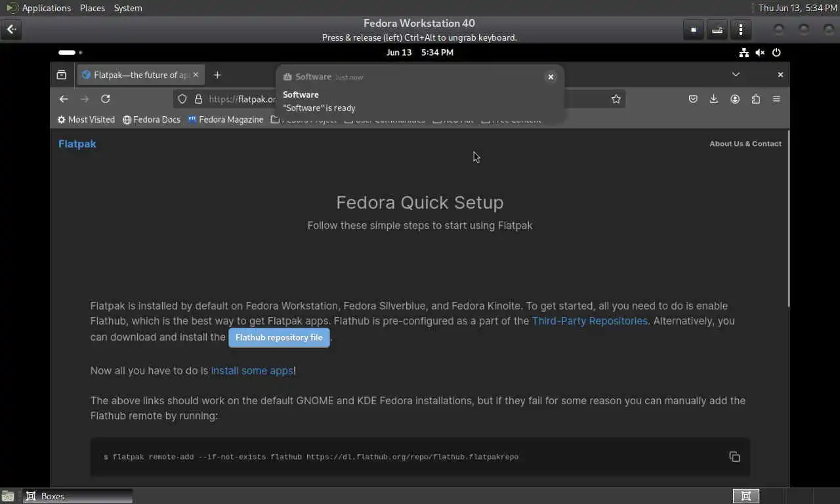Copy the flatpak remote-add command

[x=734, y=457]
